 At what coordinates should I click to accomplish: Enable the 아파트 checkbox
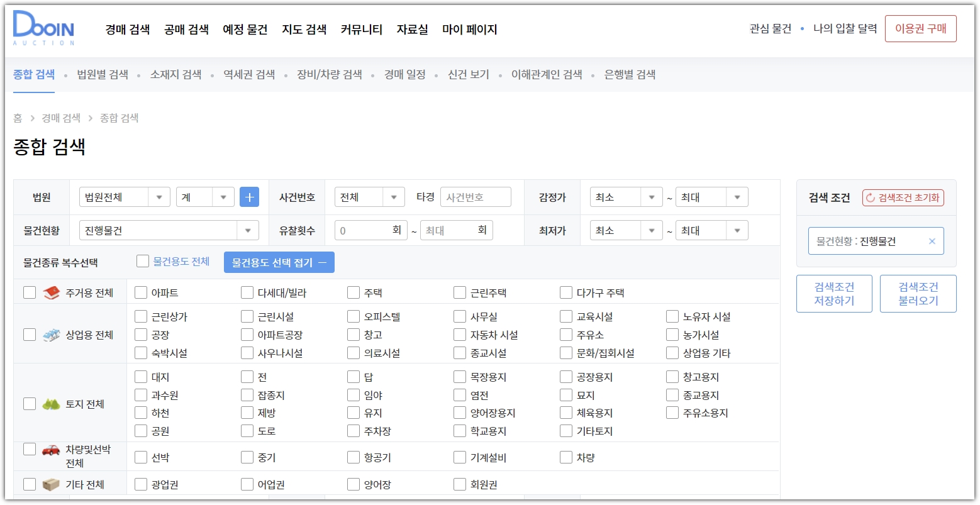coord(140,292)
